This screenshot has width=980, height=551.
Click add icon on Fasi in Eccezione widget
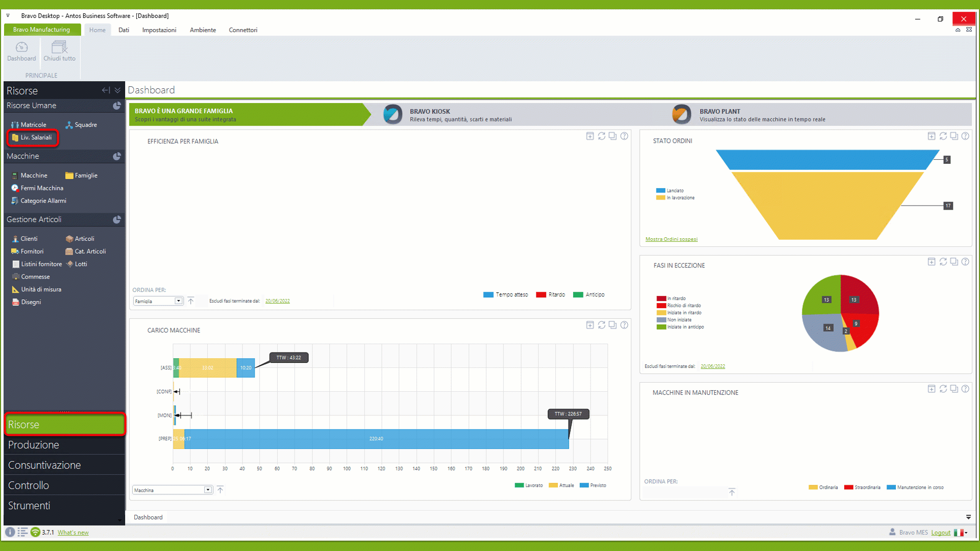pos(932,262)
